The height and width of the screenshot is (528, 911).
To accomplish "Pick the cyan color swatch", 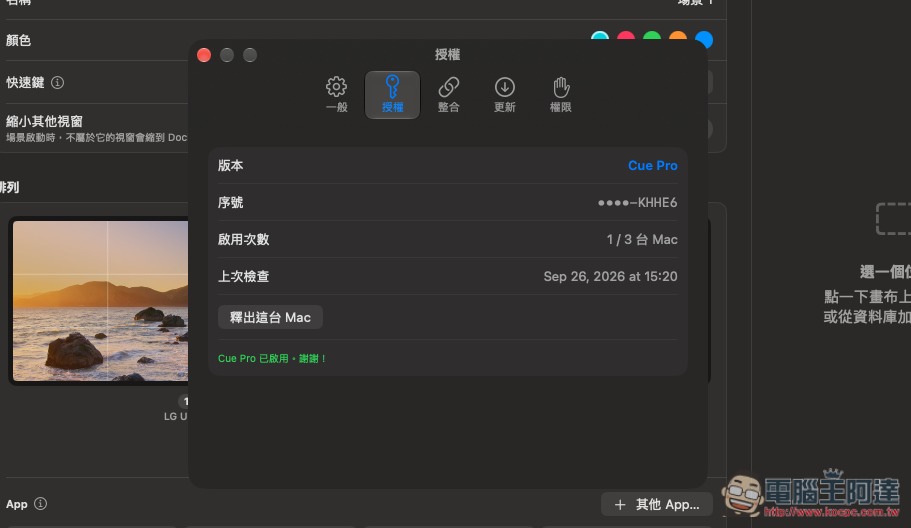I will [600, 37].
